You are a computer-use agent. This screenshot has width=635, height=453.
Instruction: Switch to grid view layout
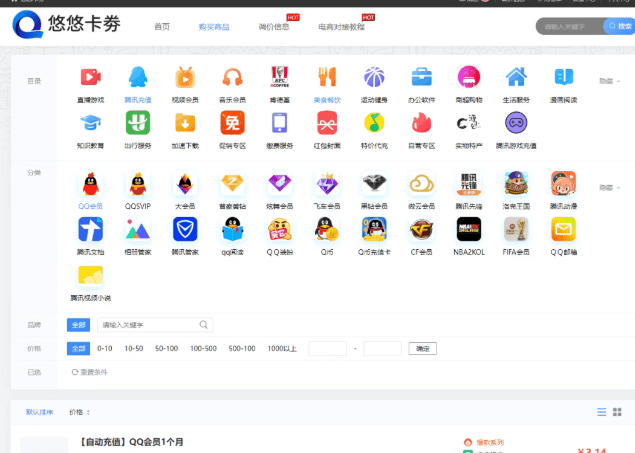pyautogui.click(x=617, y=412)
